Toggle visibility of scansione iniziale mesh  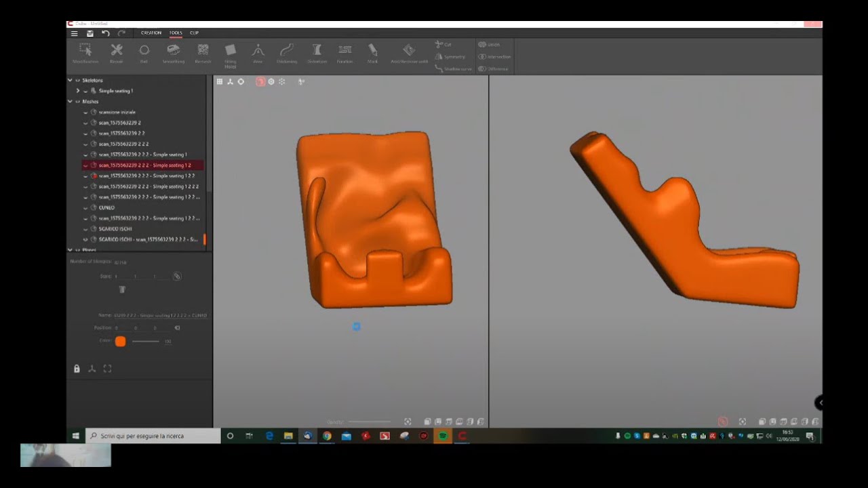(x=85, y=112)
